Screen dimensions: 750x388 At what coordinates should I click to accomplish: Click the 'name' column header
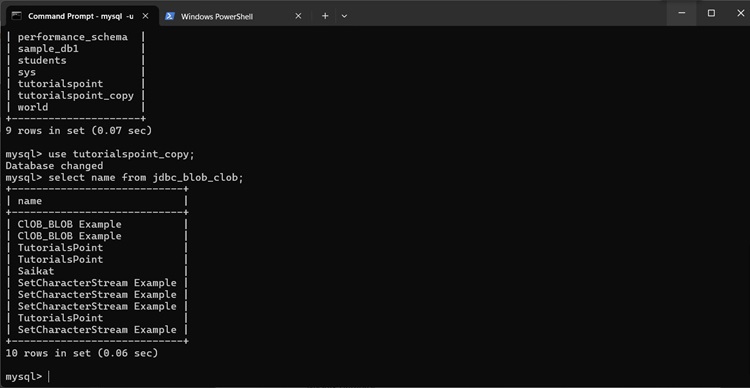point(30,201)
